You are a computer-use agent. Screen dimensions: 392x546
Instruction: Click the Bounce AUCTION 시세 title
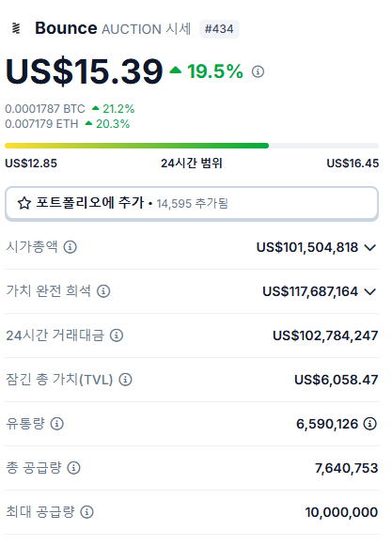113,28
